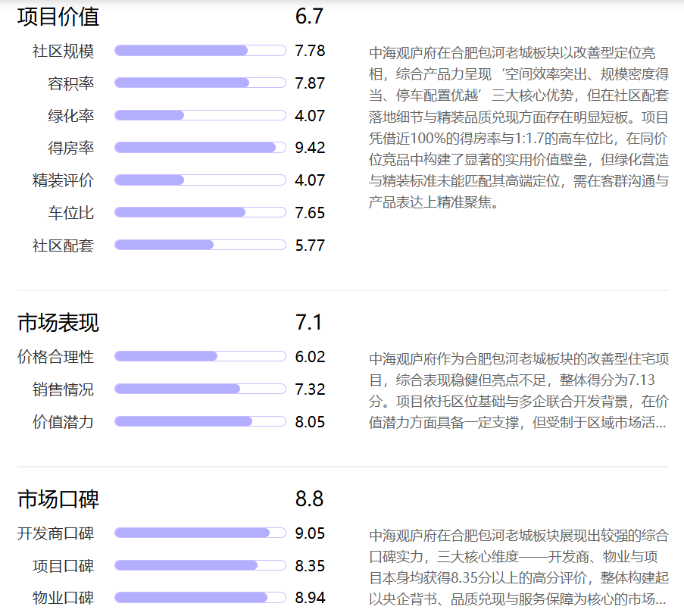Viewport: 684px width, 616px height.
Task: Click the 项目口碑 score 8.35
Action: click(x=310, y=565)
